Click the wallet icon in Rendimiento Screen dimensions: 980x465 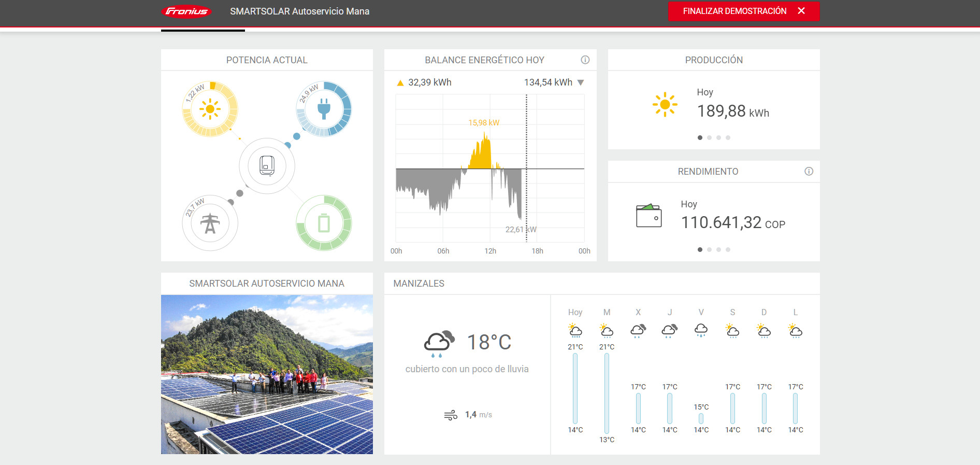tap(648, 216)
